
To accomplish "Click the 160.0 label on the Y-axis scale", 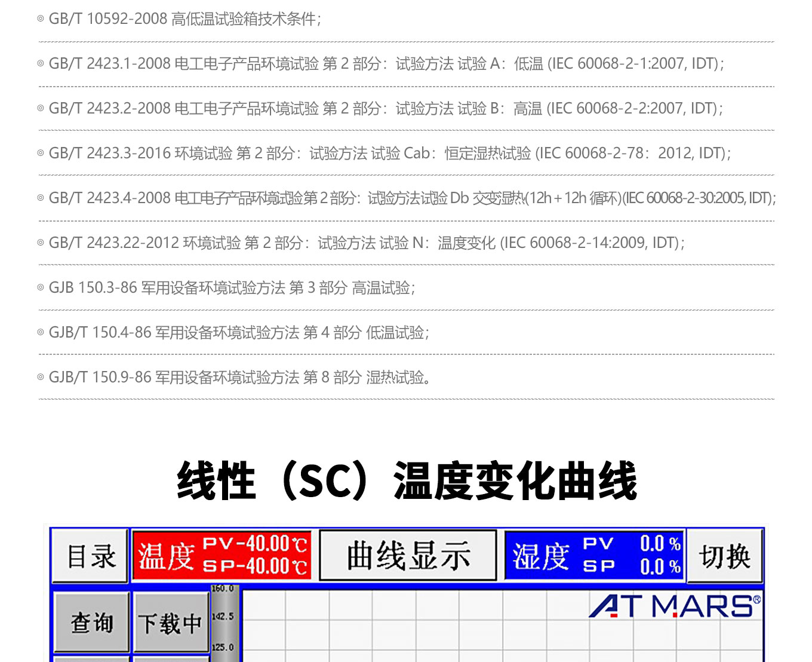I will 222,589.
